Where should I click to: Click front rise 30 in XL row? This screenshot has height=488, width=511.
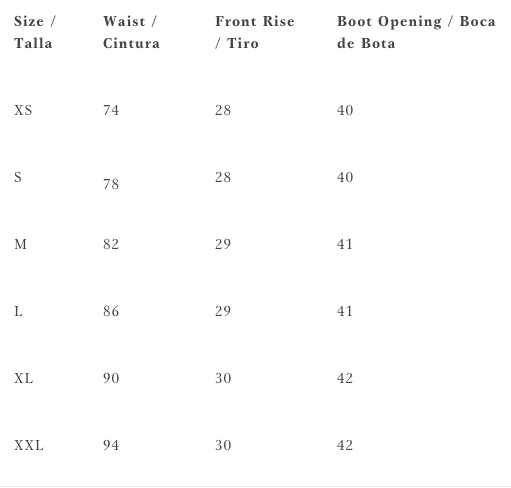point(223,378)
